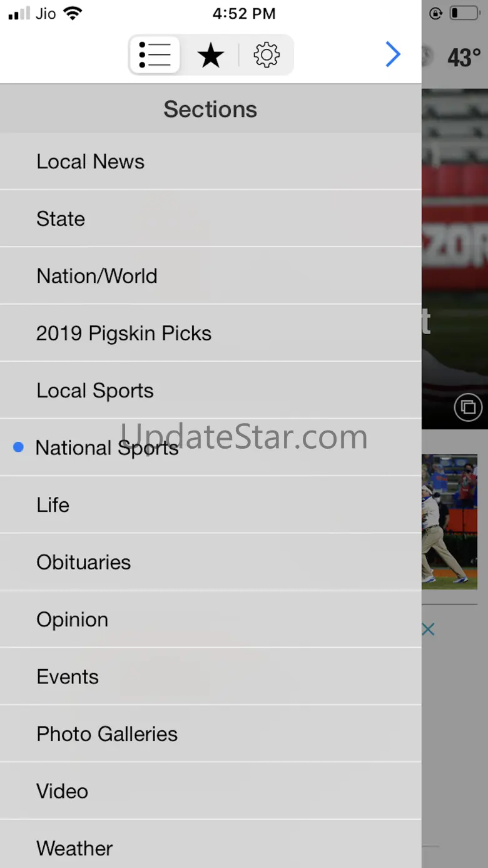Open the Local News section
This screenshot has height=868, width=488.
211,161
